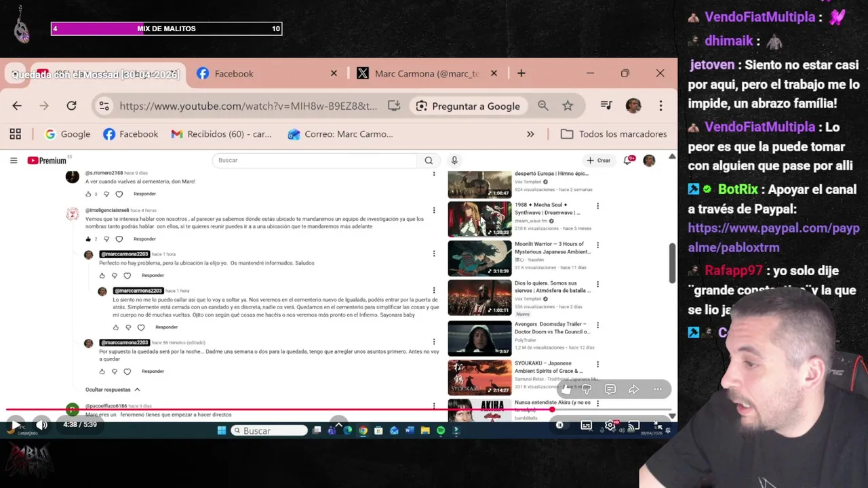
Task: Open options menu for 1988 Mecha Soul video
Action: [597, 205]
